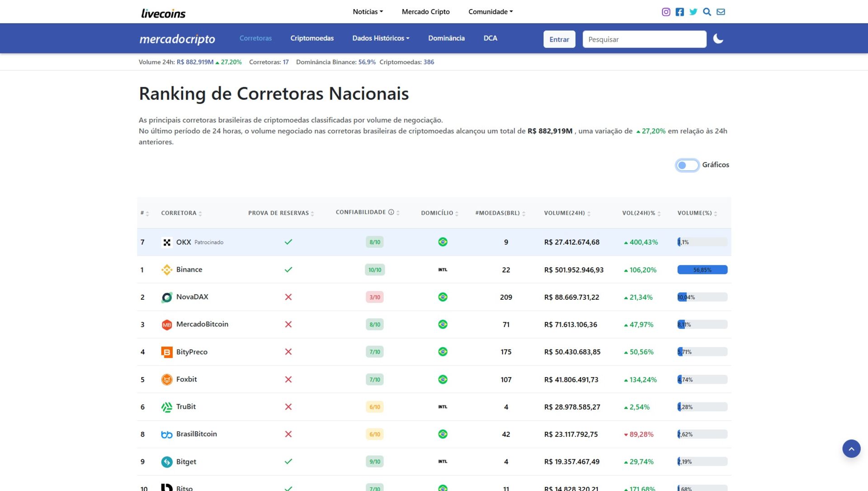Screen dimensions: 868x491
Task: Click the OKX exchange logo
Action: (x=167, y=242)
